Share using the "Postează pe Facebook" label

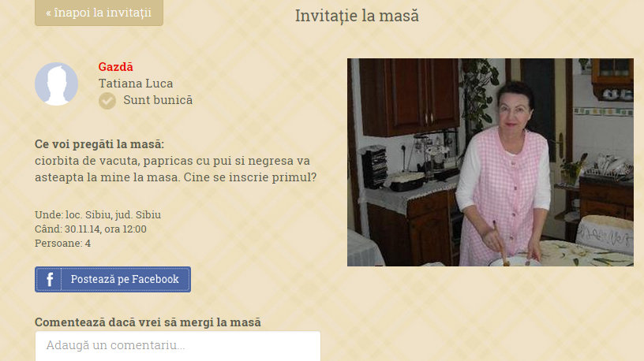pos(125,279)
